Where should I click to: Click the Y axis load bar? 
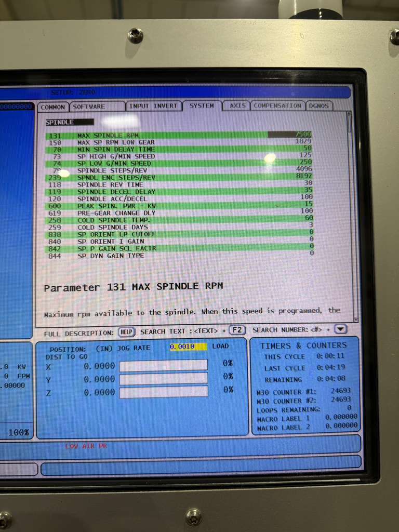164,379
